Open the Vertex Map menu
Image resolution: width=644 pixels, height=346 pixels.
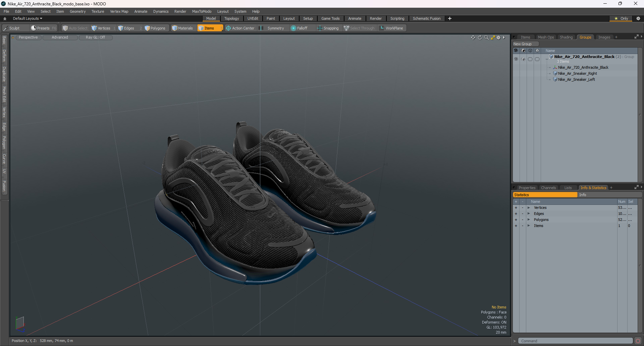click(119, 11)
